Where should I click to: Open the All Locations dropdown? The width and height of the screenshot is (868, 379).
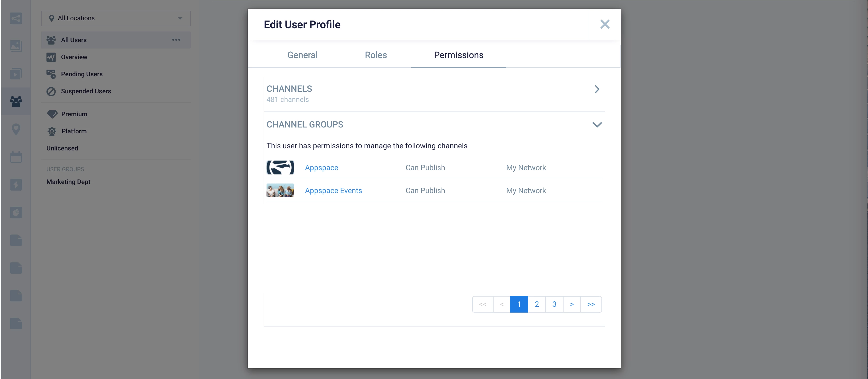pos(116,18)
